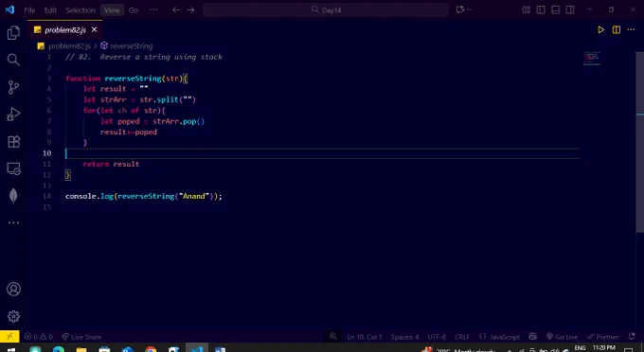
Task: Click reverseString symbol in breadcrumb
Action: click(131, 46)
